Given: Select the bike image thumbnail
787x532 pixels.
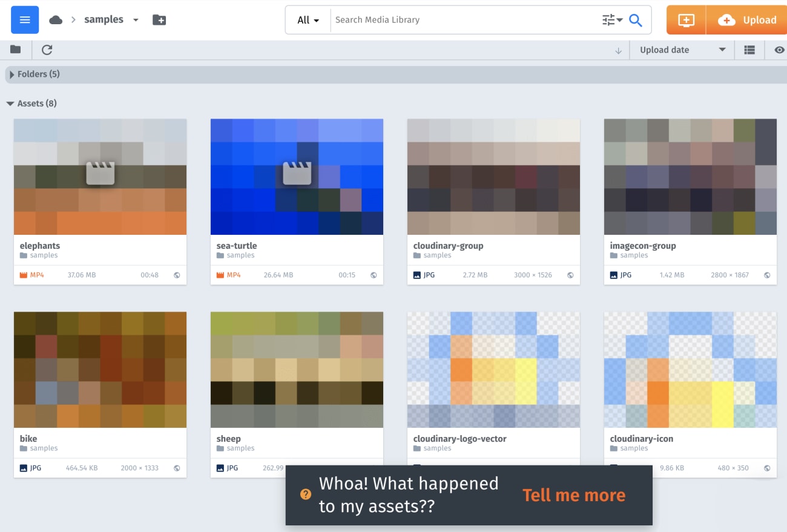Looking at the screenshot, I should tap(100, 370).
